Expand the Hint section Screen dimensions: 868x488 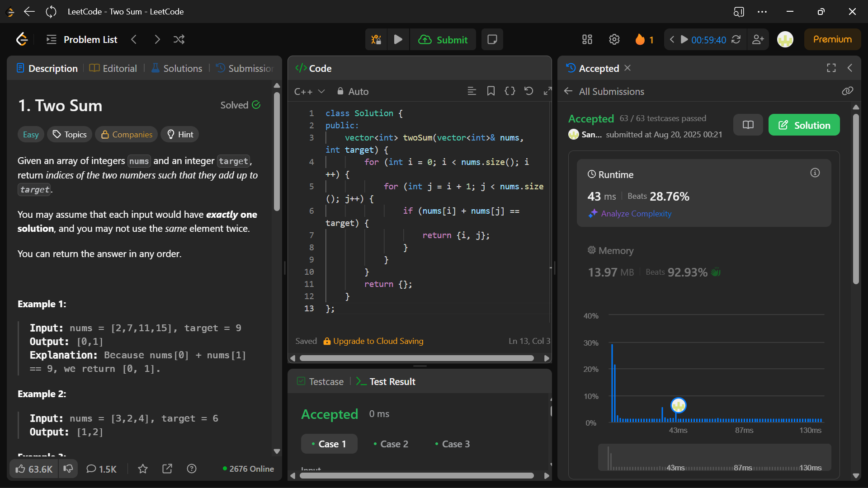tap(180, 135)
